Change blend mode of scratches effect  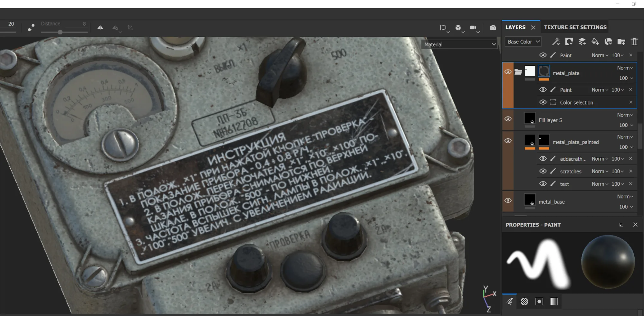coord(600,171)
